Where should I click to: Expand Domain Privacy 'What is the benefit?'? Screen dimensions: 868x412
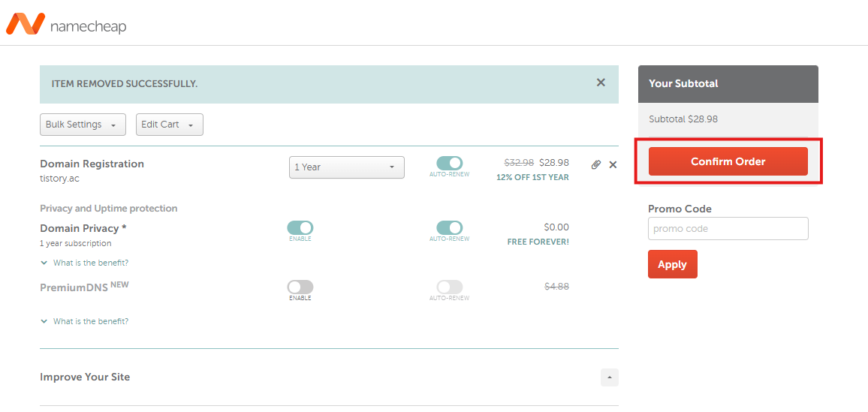coord(85,263)
